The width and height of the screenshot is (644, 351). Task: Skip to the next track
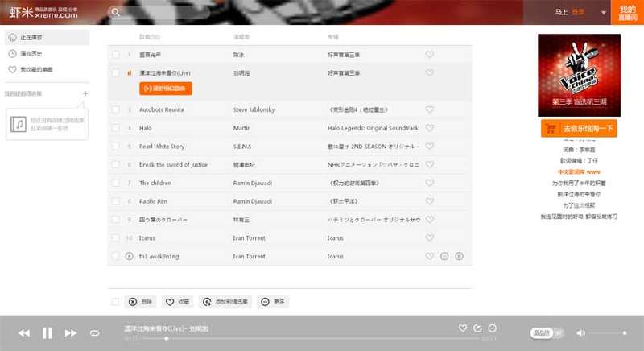pyautogui.click(x=71, y=332)
